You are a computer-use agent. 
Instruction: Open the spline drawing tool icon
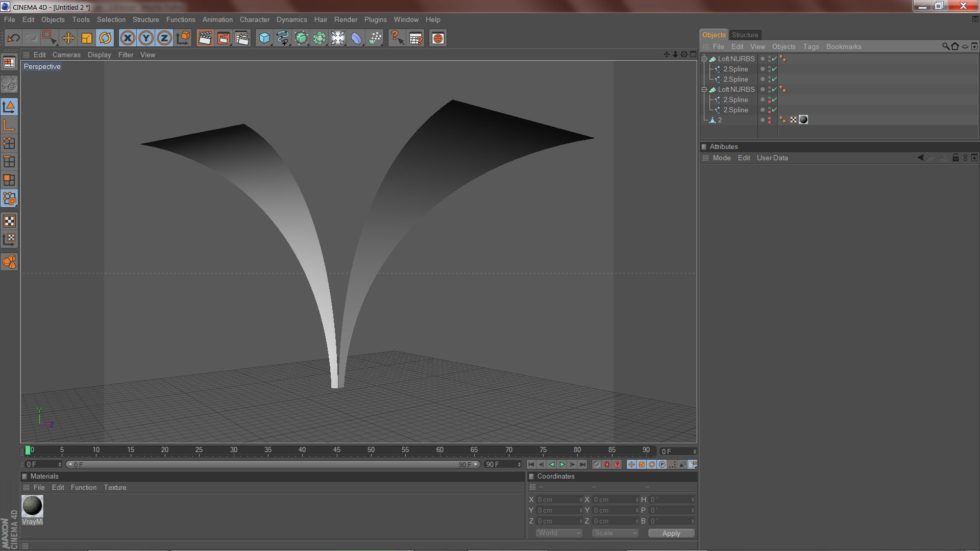tap(283, 38)
